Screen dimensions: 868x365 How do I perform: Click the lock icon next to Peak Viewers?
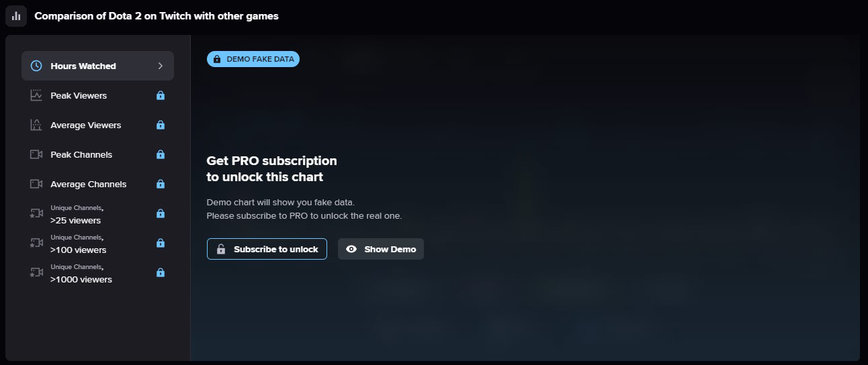coord(161,95)
